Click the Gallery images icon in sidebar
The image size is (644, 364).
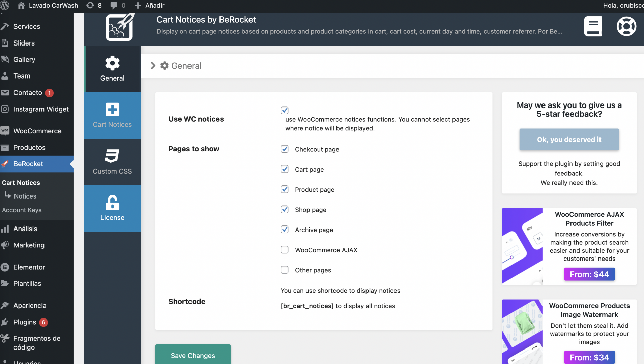pos(5,59)
